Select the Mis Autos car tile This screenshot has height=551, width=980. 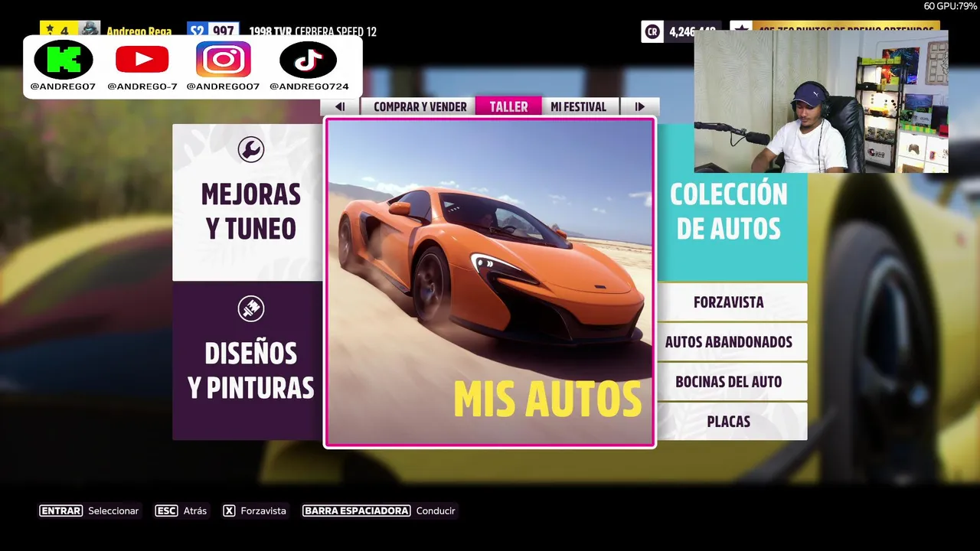click(489, 282)
